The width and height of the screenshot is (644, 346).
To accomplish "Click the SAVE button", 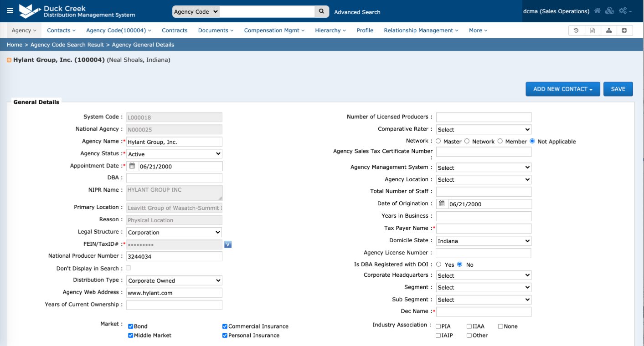I will pyautogui.click(x=618, y=89).
